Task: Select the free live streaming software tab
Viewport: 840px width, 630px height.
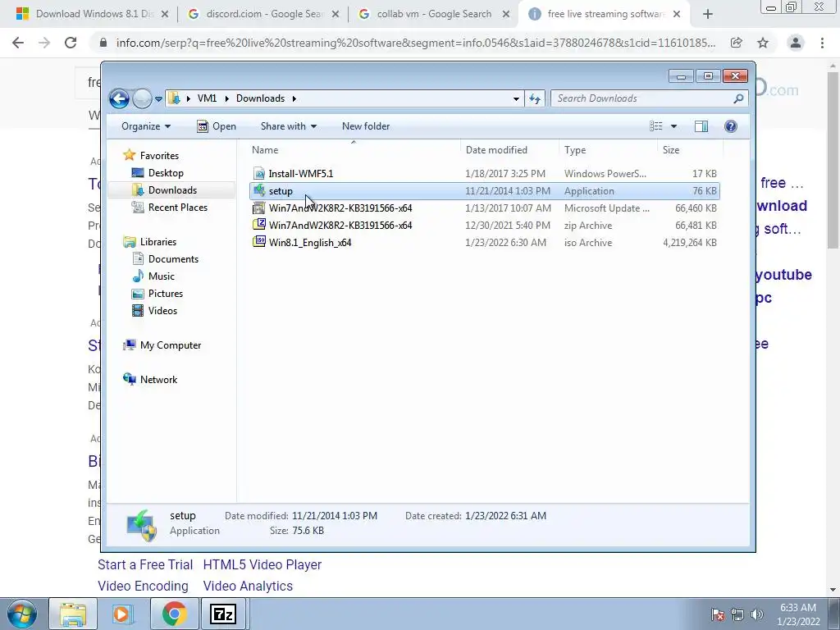Action: coord(605,14)
